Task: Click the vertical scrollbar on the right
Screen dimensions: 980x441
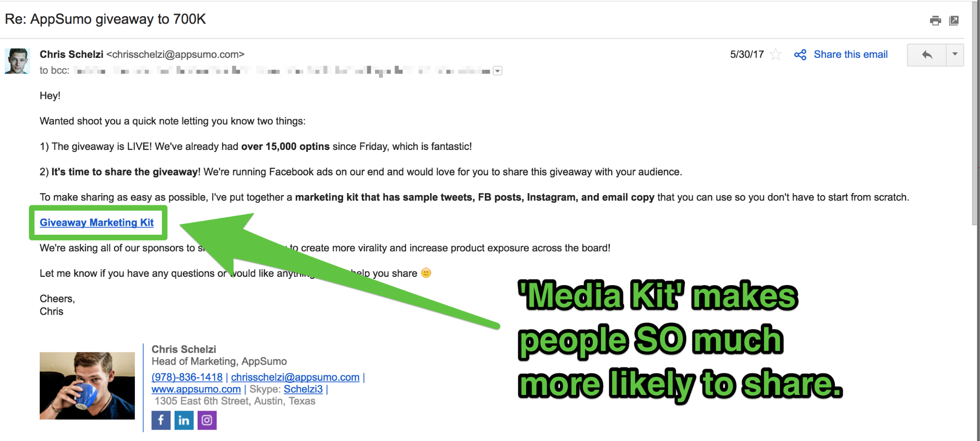Action: pos(975,113)
